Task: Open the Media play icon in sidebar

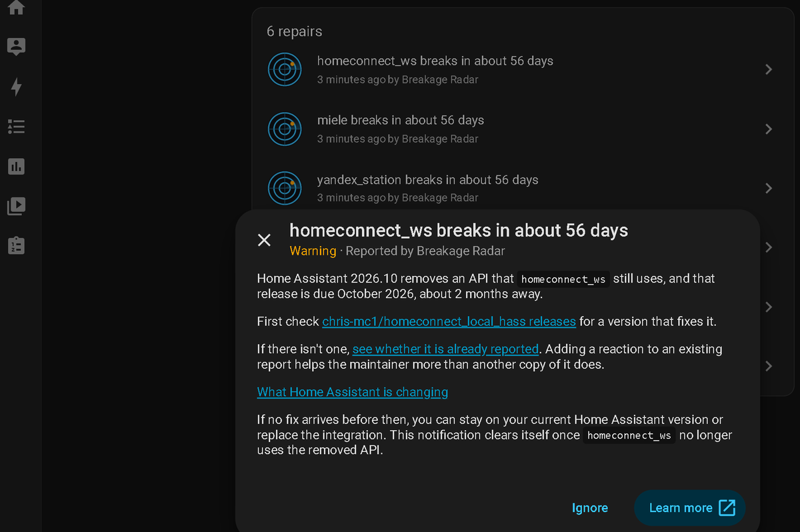Action: pyautogui.click(x=16, y=206)
